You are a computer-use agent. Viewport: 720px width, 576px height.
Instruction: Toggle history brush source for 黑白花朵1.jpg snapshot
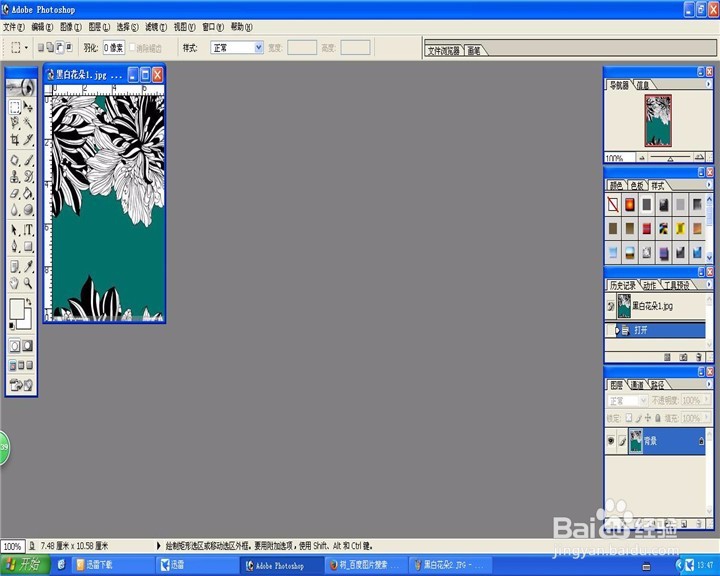pyautogui.click(x=610, y=306)
